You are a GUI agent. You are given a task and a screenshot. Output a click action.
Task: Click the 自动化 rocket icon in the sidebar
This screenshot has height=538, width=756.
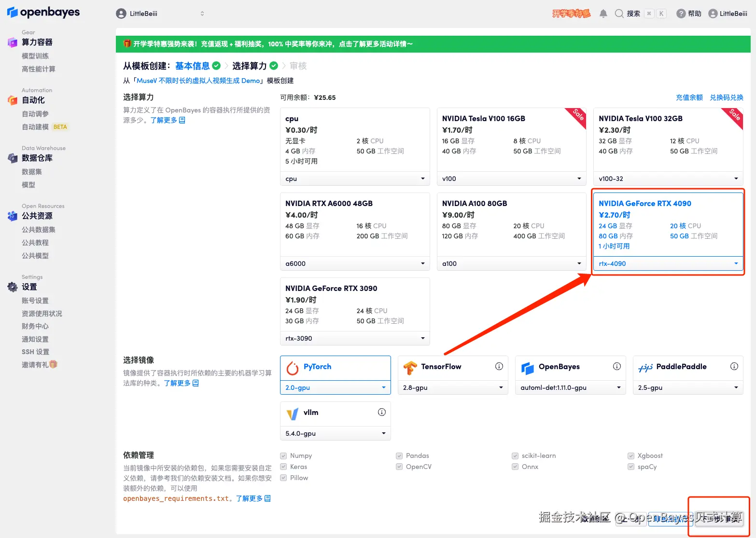click(12, 100)
